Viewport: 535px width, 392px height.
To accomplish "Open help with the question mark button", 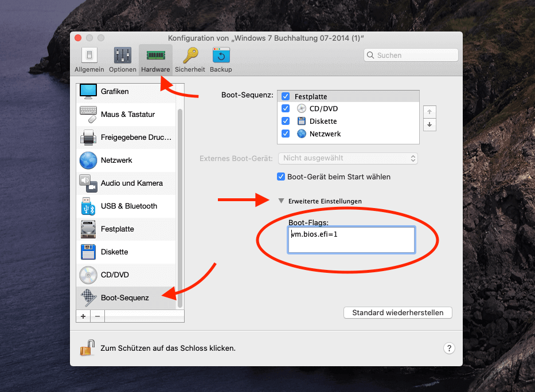I will point(449,348).
